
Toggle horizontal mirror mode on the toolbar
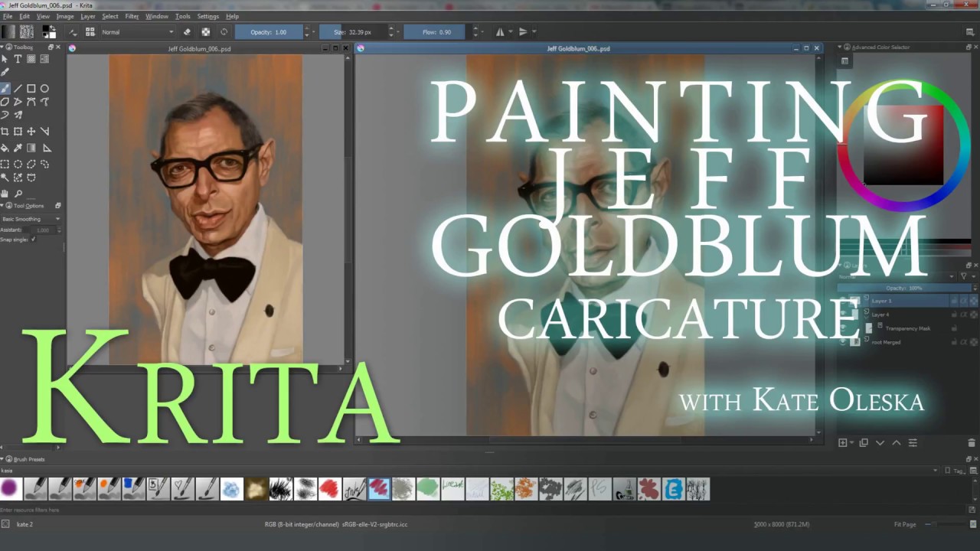pyautogui.click(x=500, y=31)
